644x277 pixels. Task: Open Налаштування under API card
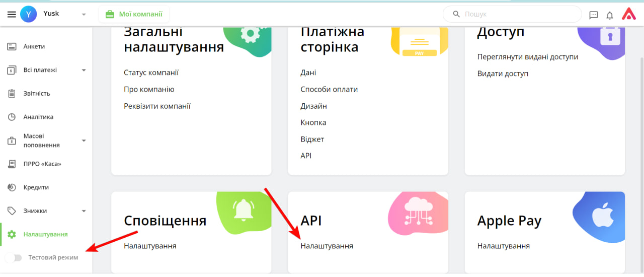327,246
